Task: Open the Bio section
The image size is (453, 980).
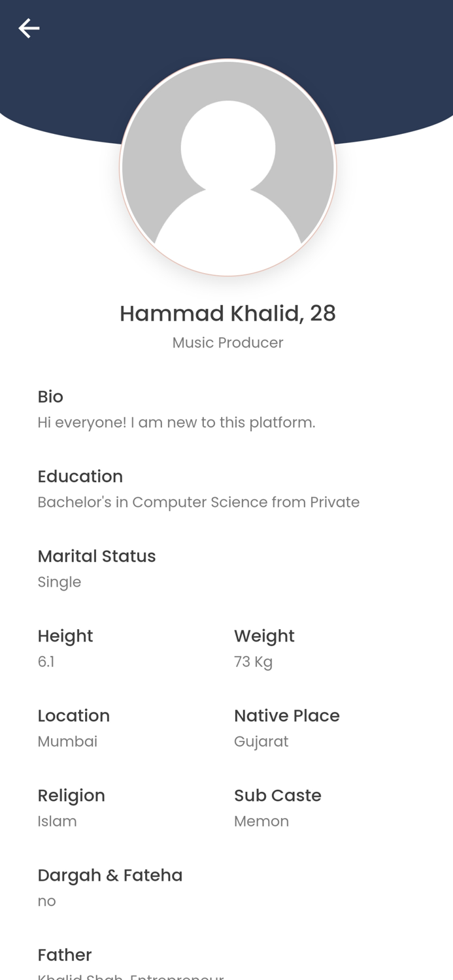Action: pos(50,396)
